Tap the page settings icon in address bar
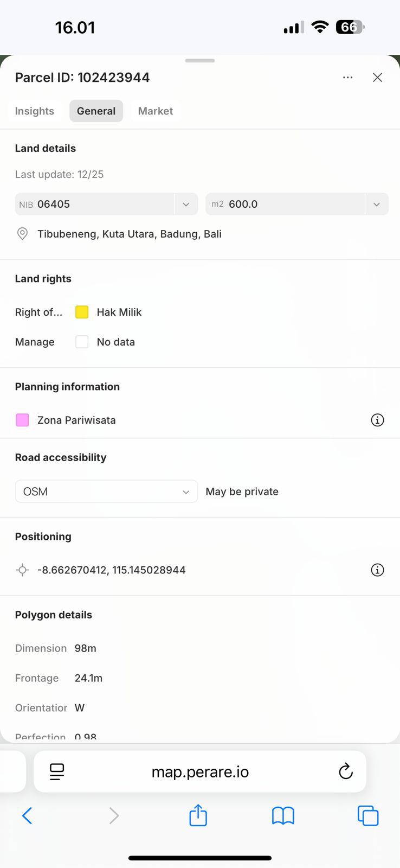Screen dimensions: 400x868 coord(57,771)
